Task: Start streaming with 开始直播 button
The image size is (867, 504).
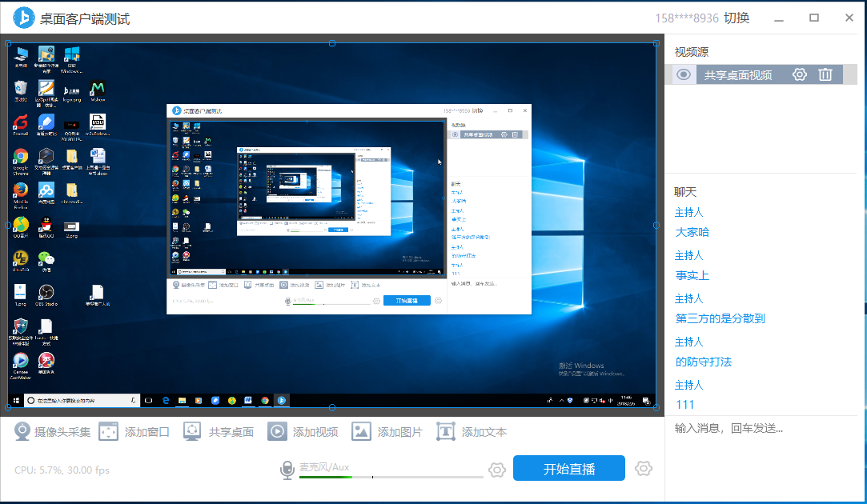Action: click(569, 468)
